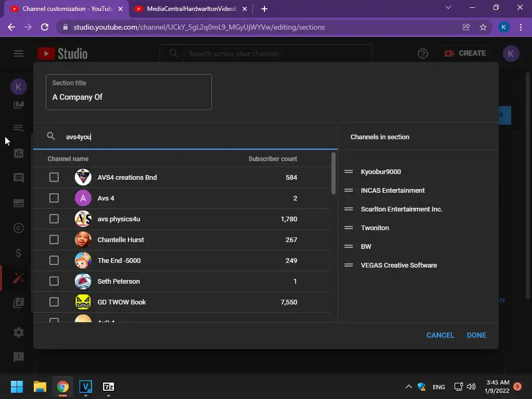
Task: Open the VEGAS taskbar icon
Action: (86, 387)
